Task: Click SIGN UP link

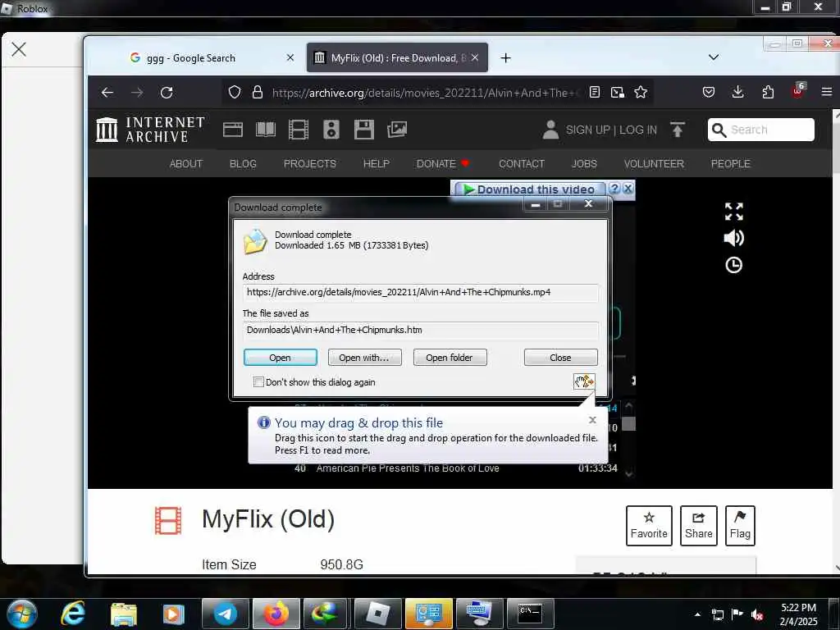Action: point(587,130)
